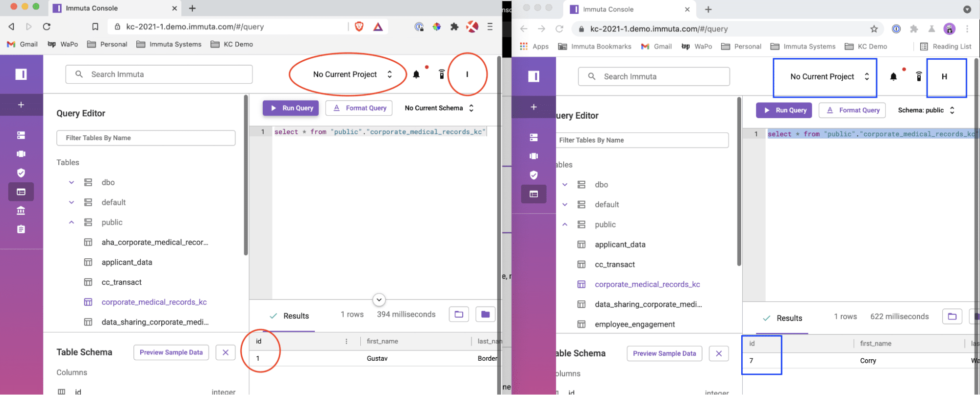Select corporate_medical_records_kc table in left window
Screen dimensions: 980x395
(154, 302)
